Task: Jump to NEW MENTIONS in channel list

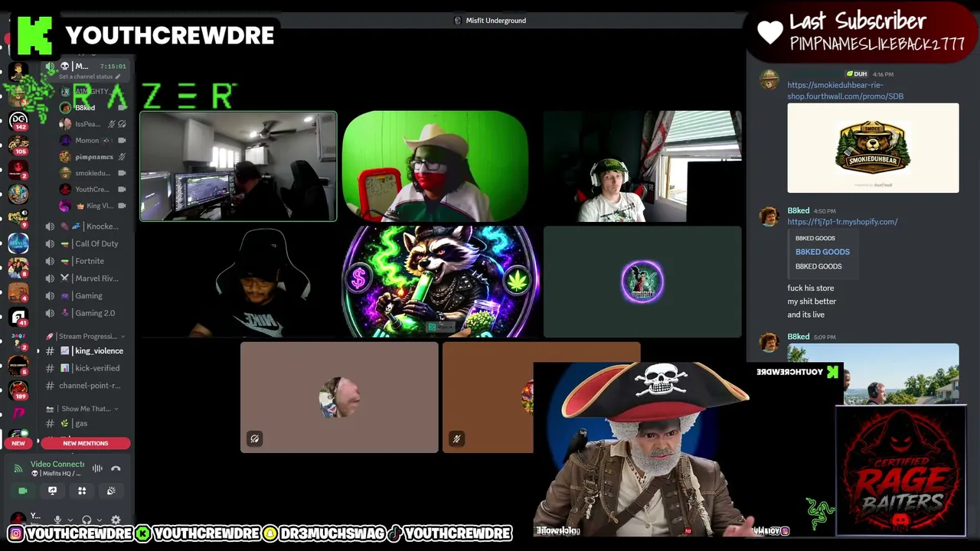Action: point(86,443)
